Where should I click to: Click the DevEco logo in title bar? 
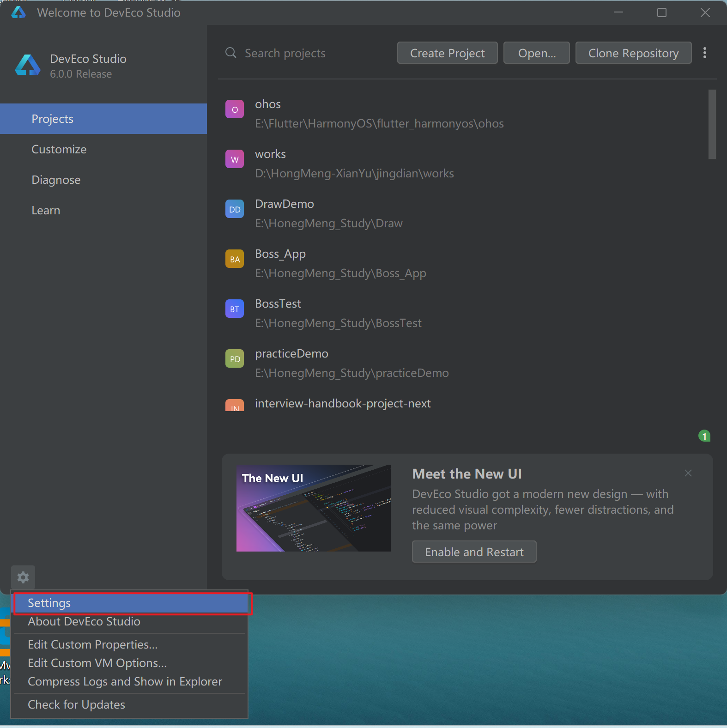click(x=18, y=12)
